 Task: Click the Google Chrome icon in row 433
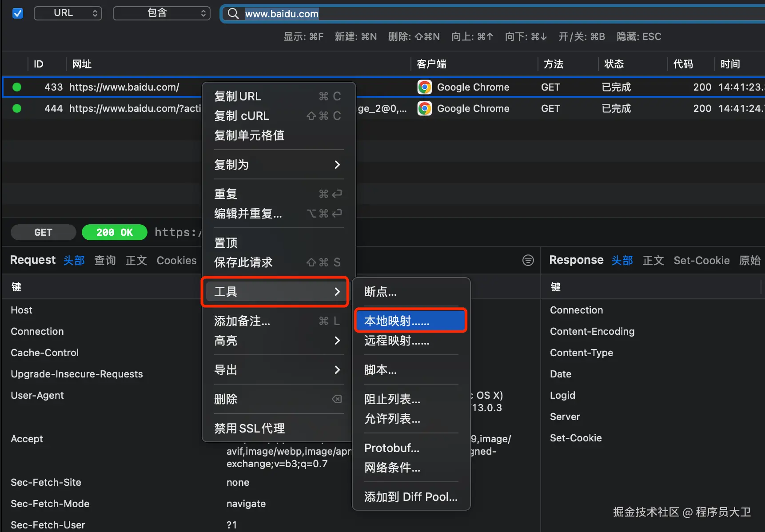[425, 87]
